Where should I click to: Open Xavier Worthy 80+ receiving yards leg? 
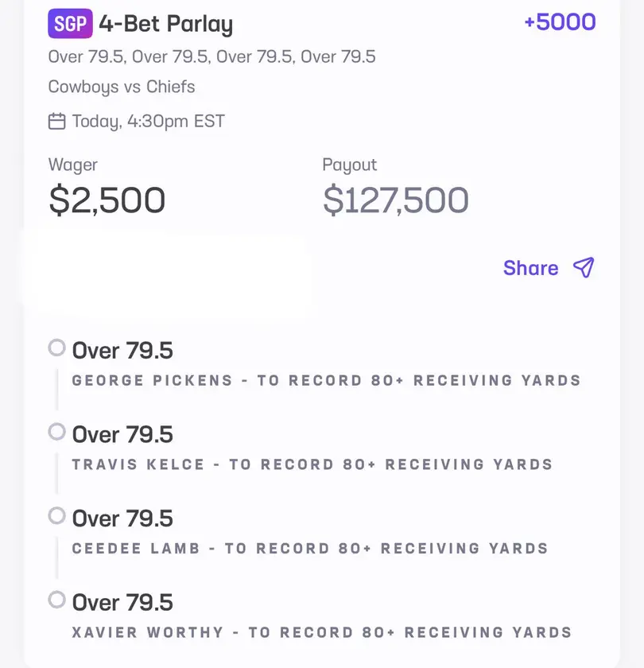click(321, 633)
